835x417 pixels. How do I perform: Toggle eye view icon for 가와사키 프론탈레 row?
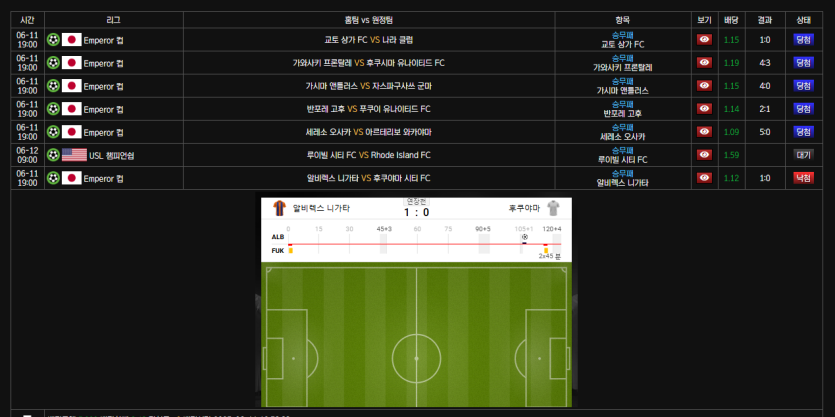click(x=705, y=63)
